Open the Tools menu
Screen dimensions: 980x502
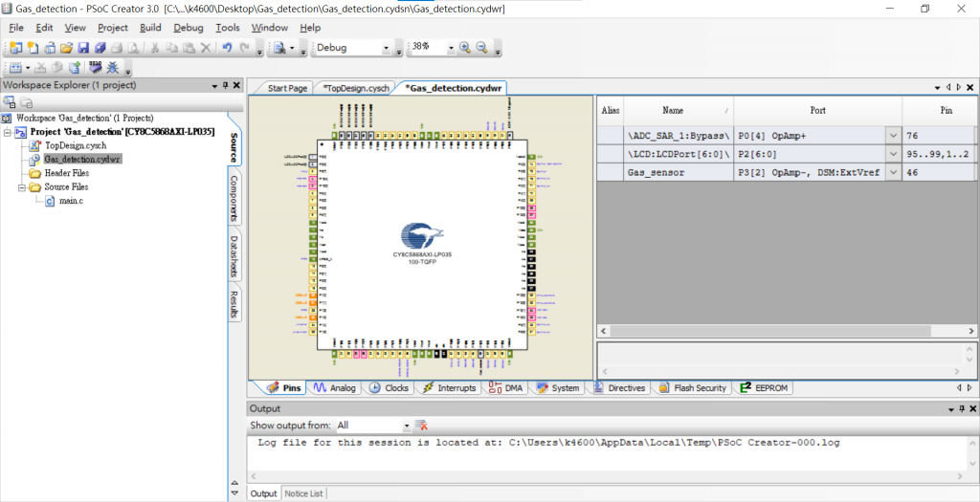pos(228,28)
